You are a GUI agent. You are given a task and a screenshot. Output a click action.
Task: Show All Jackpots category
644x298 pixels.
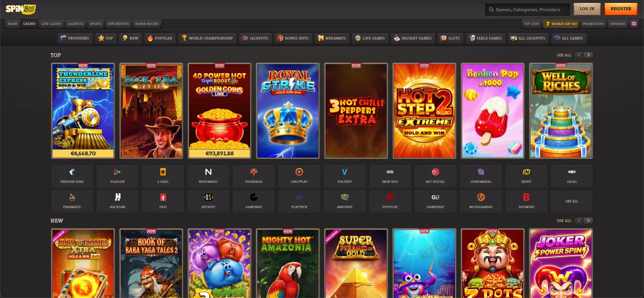(x=528, y=38)
